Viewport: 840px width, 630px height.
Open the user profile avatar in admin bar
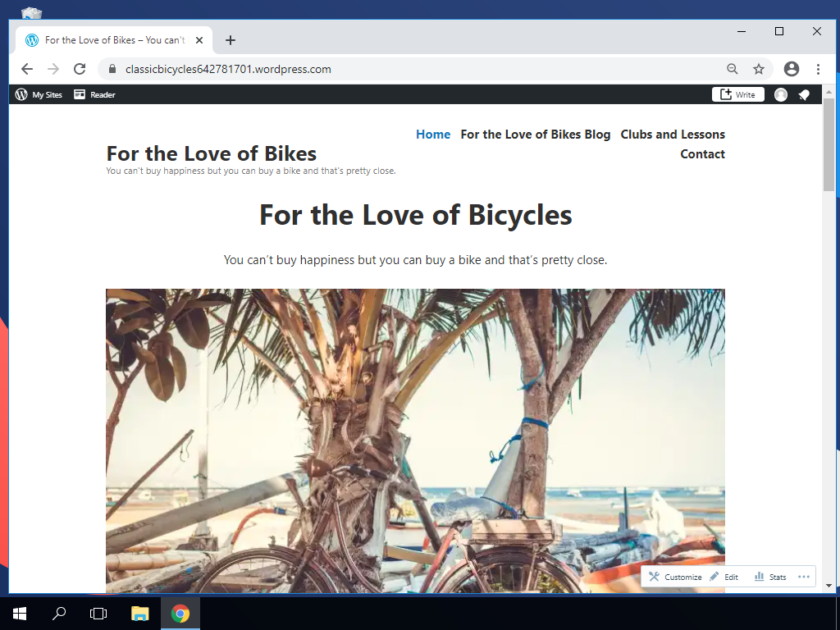click(781, 95)
